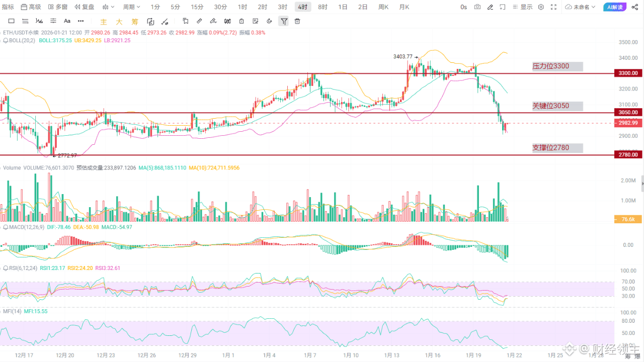Take a chart snapshot with the camera icon
This screenshot has height=362, width=644.
tap(477, 7)
